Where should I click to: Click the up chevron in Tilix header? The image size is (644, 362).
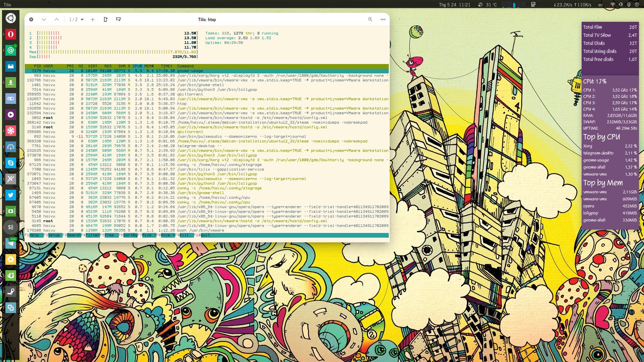click(x=57, y=19)
